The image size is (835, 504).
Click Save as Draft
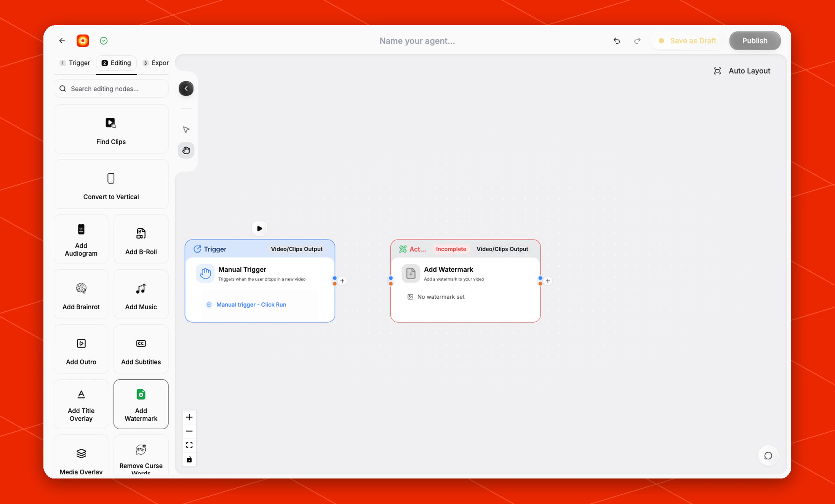tap(688, 41)
